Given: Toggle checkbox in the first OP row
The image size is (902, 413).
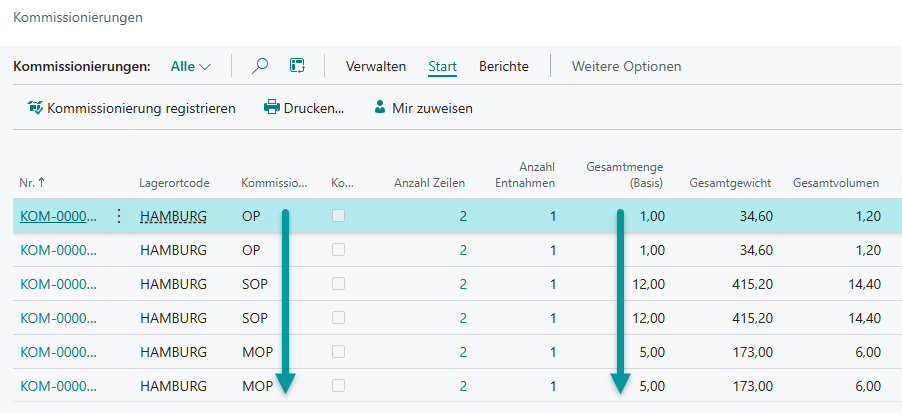Looking at the screenshot, I should coord(339,216).
